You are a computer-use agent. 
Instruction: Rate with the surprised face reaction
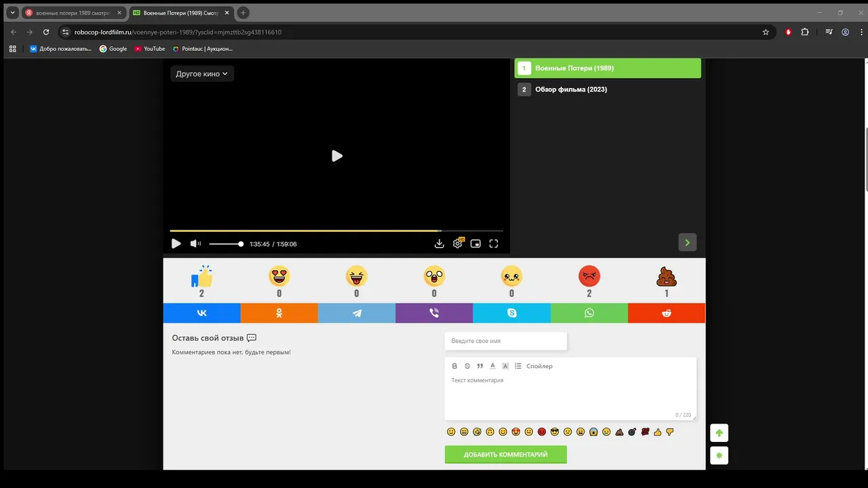coord(434,276)
